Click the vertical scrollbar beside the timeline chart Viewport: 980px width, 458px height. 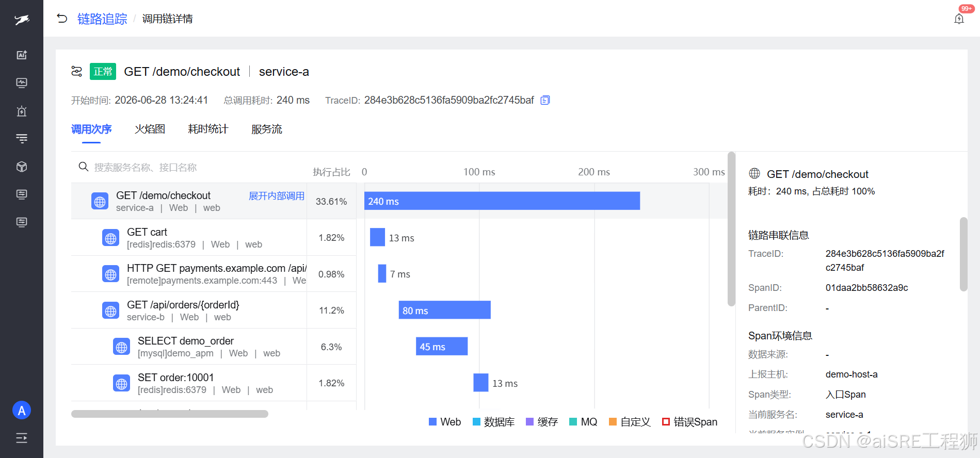click(x=731, y=229)
